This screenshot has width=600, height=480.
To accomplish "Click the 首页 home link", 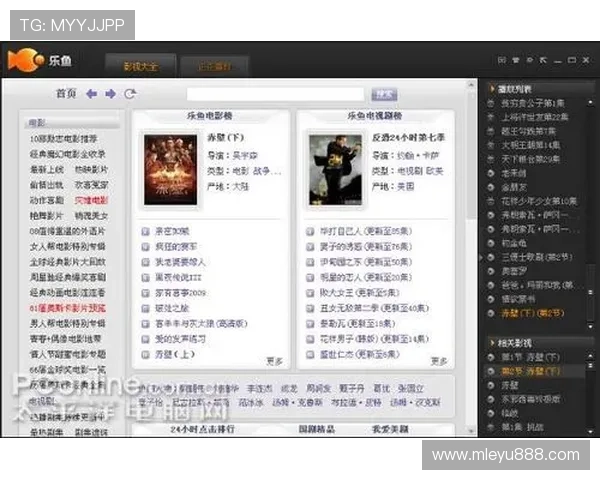I will pyautogui.click(x=66, y=94).
